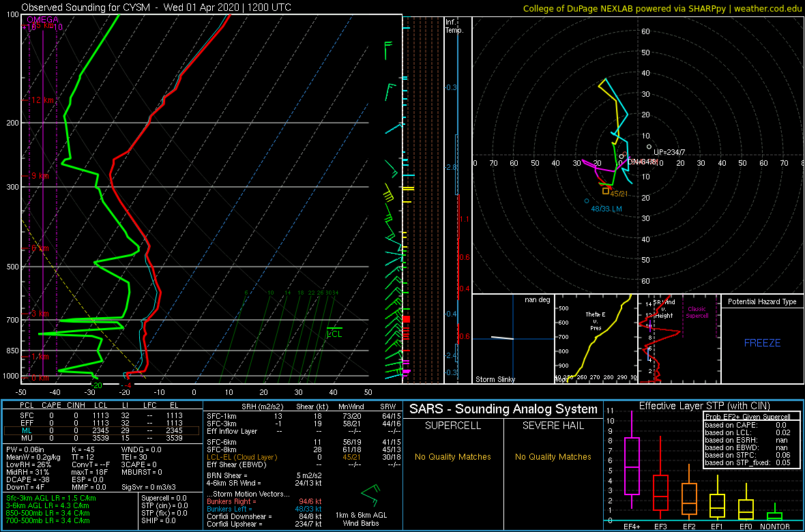Click the 'CAPE' column header
Viewport: 805px width, 532px height.
click(51, 407)
